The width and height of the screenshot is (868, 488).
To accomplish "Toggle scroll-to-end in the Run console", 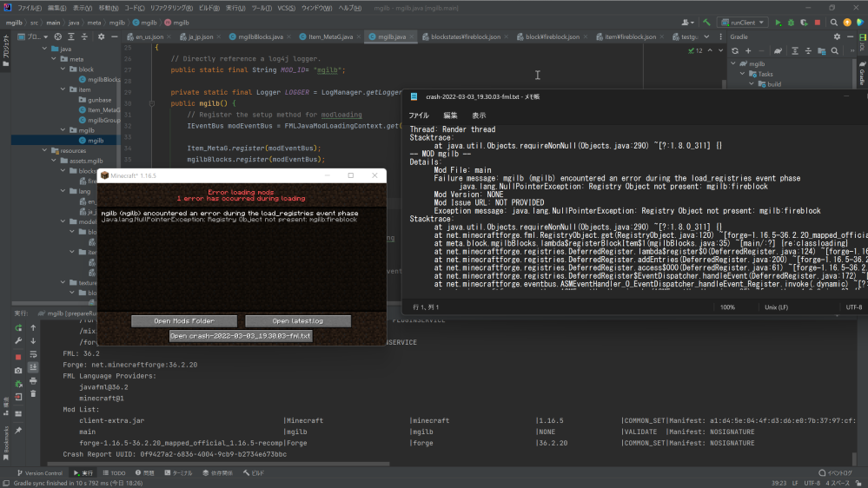I will tap(33, 367).
